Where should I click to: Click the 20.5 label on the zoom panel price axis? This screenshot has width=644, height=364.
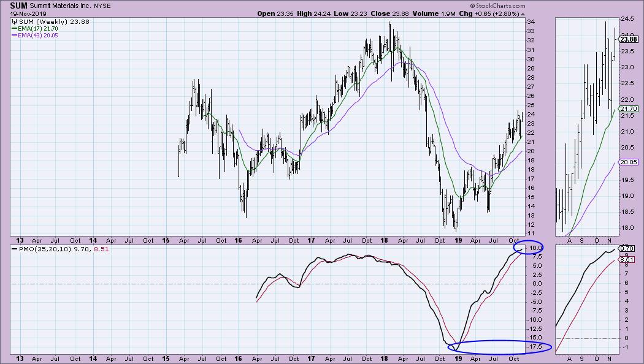627,148
